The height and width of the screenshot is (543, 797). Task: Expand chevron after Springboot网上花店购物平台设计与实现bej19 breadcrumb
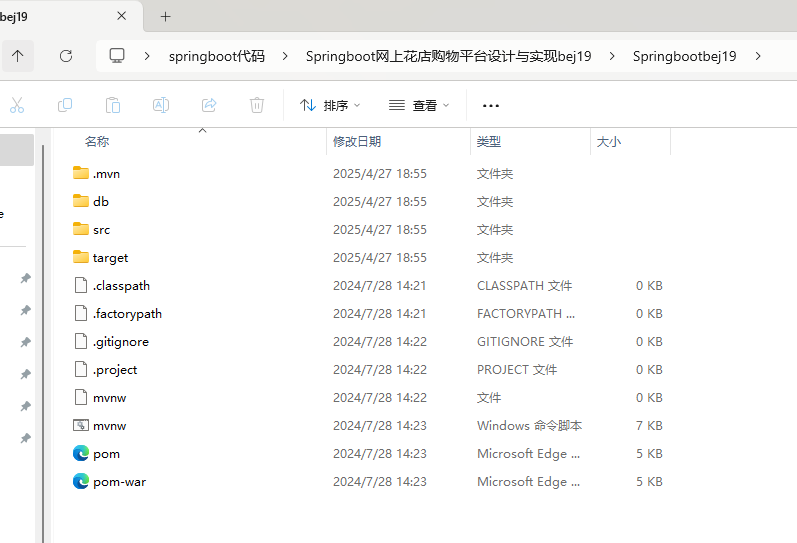(x=612, y=56)
